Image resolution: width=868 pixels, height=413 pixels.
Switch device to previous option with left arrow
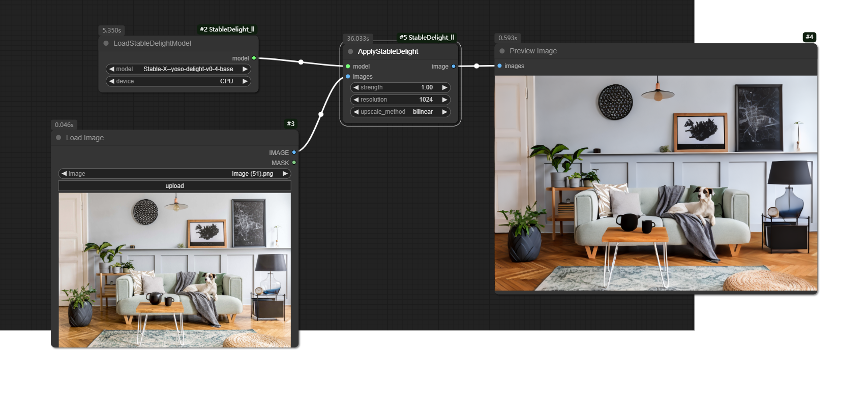click(111, 81)
